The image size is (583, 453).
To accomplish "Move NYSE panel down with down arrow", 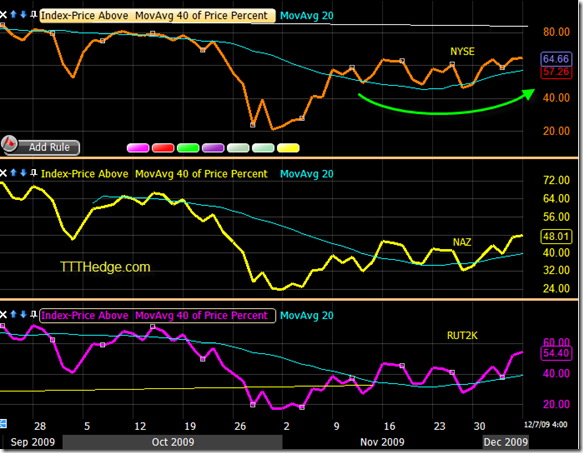I will tap(23, 15).
